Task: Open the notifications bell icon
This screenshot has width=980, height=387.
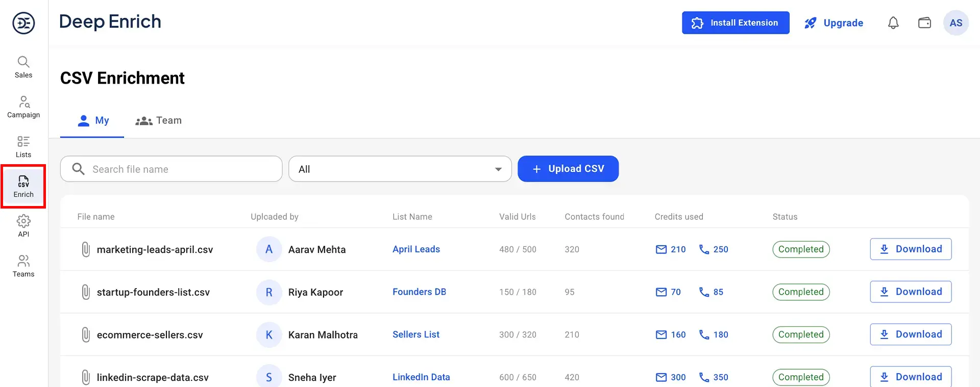Action: tap(893, 23)
